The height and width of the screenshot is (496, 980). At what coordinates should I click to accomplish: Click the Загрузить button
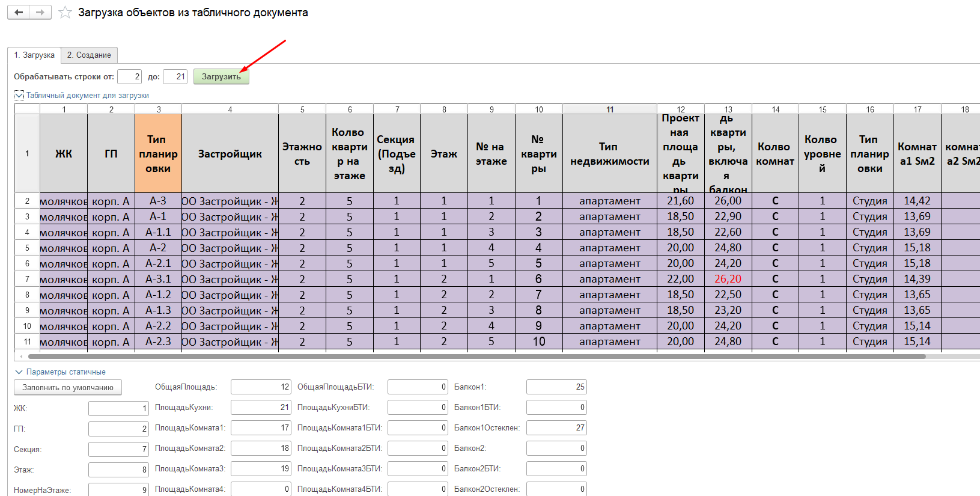[221, 76]
